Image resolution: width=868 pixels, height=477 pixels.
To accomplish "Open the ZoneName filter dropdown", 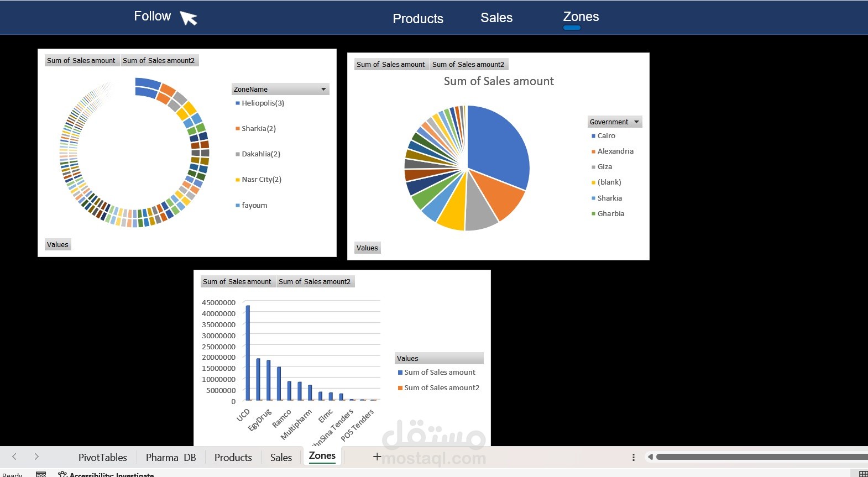I will pyautogui.click(x=324, y=89).
